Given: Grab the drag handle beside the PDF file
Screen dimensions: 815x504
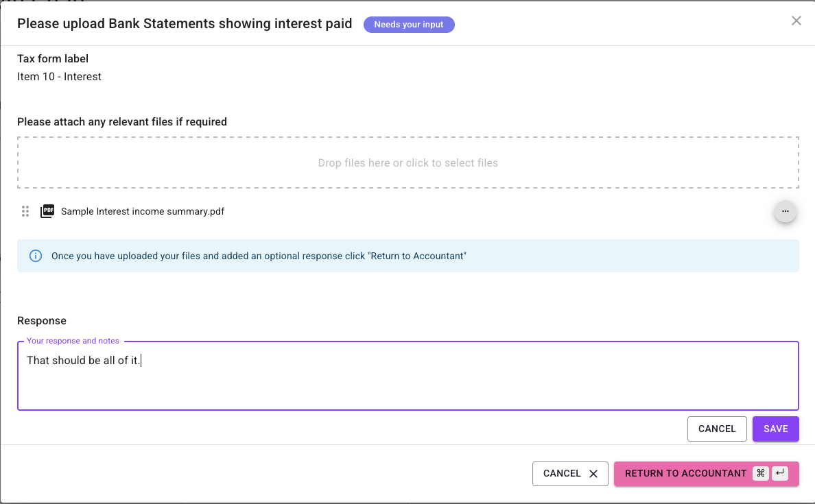Looking at the screenshot, I should coord(25,212).
